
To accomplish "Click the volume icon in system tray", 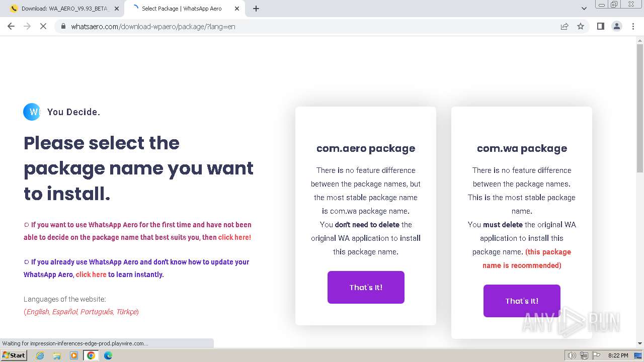I will click(572, 355).
